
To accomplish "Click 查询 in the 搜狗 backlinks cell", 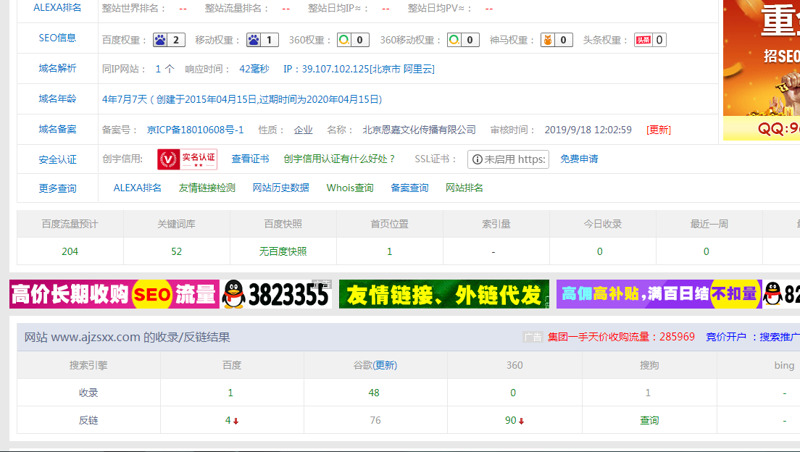I will click(x=649, y=421).
